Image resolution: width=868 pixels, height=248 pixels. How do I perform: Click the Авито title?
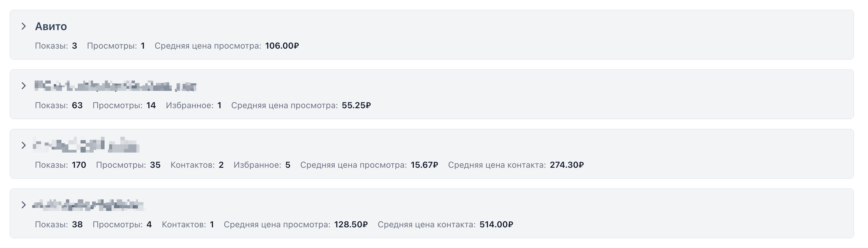pyautogui.click(x=51, y=26)
